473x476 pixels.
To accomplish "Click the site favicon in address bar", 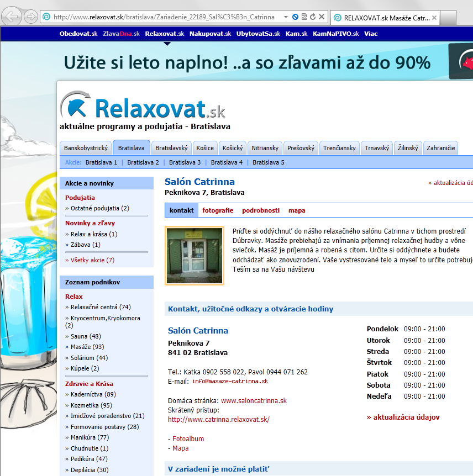I will (x=46, y=17).
